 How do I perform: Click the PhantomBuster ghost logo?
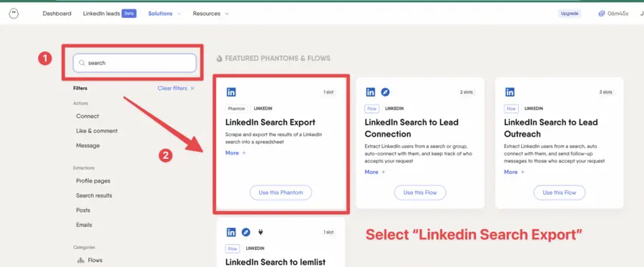(14, 14)
